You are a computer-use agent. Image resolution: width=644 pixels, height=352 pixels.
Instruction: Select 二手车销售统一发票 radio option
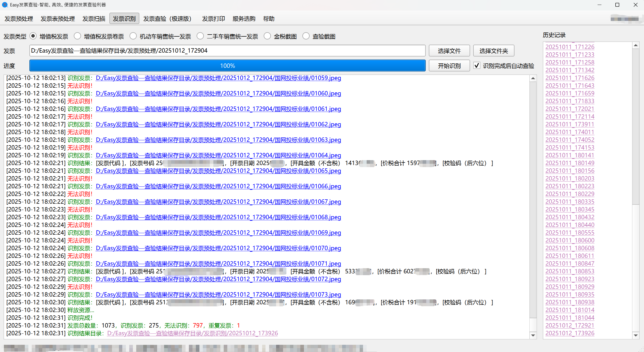(200, 36)
